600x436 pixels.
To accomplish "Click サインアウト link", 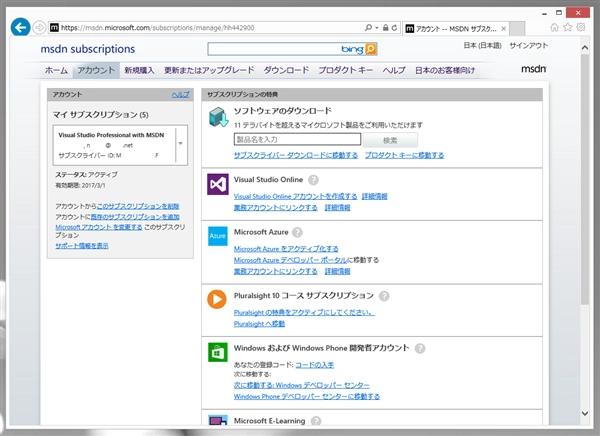I will pos(528,46).
